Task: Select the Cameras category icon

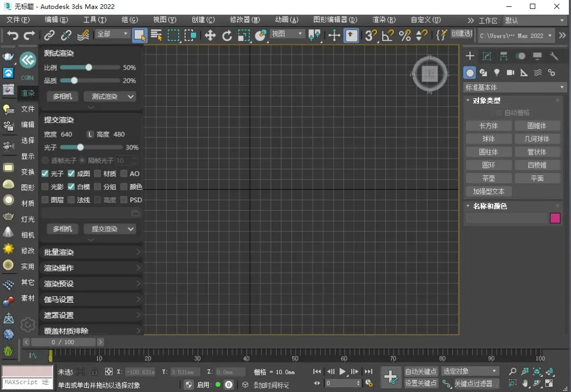Action: 510,72
